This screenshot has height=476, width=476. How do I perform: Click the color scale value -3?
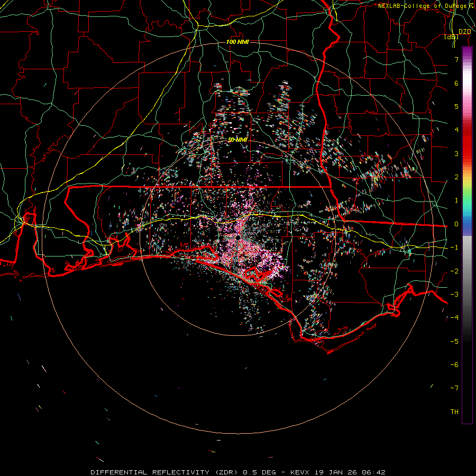point(454,295)
